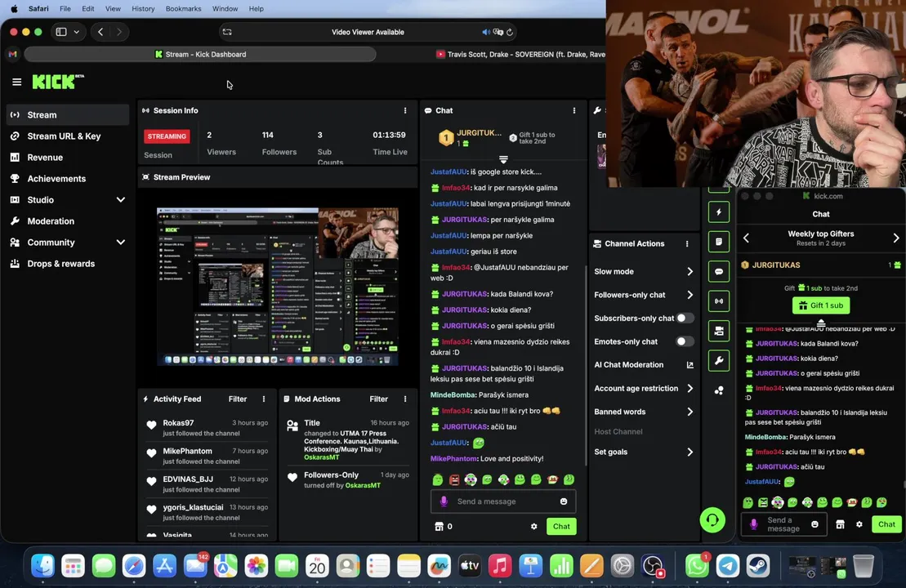906x588 pixels.
Task: Open OskarasMT link in Title mod action
Action: [x=321, y=457]
